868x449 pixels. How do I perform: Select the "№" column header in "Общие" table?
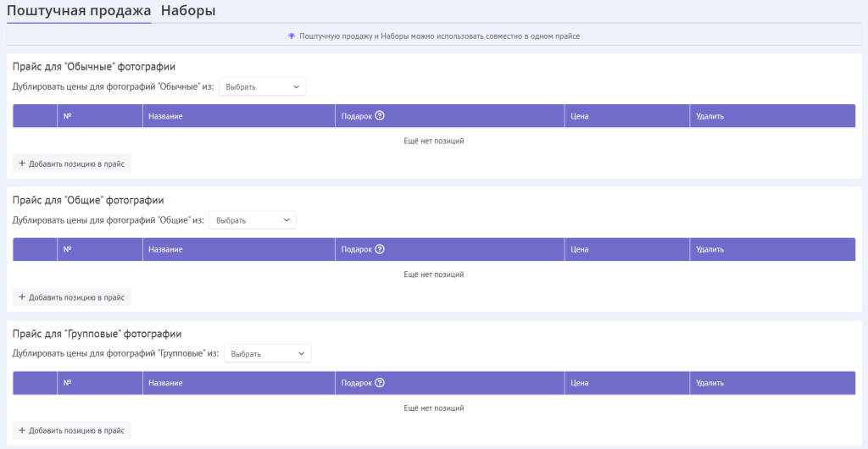point(67,249)
